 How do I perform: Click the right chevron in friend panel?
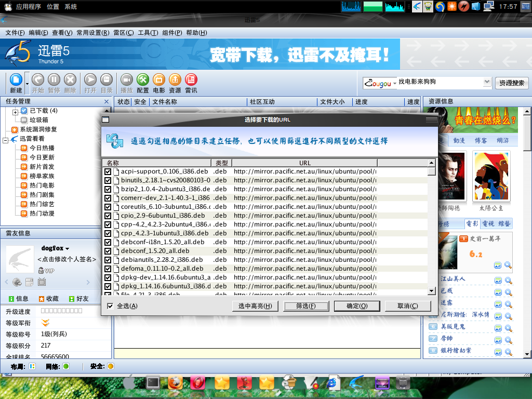88,282
